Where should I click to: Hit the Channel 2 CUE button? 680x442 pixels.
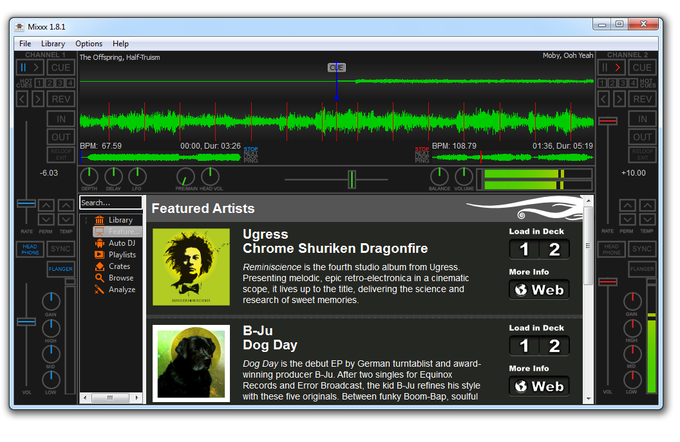pyautogui.click(x=642, y=68)
